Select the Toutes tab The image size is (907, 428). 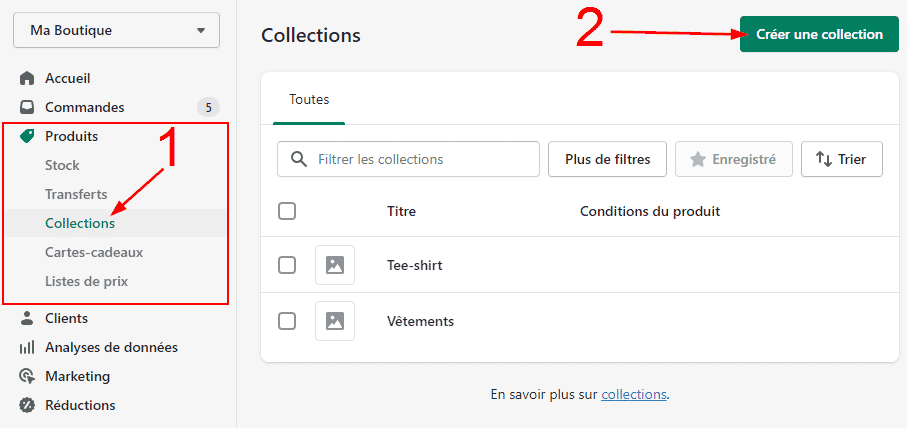[x=309, y=100]
